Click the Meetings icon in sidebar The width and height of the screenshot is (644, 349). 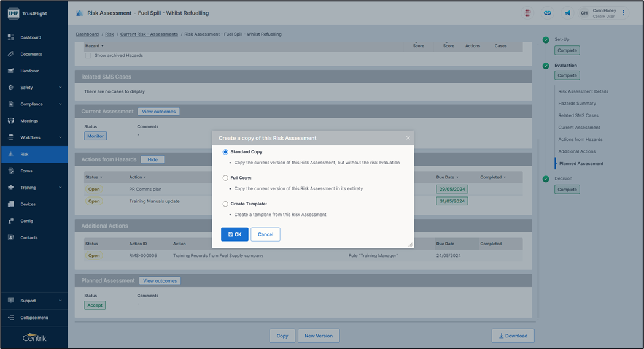(11, 121)
